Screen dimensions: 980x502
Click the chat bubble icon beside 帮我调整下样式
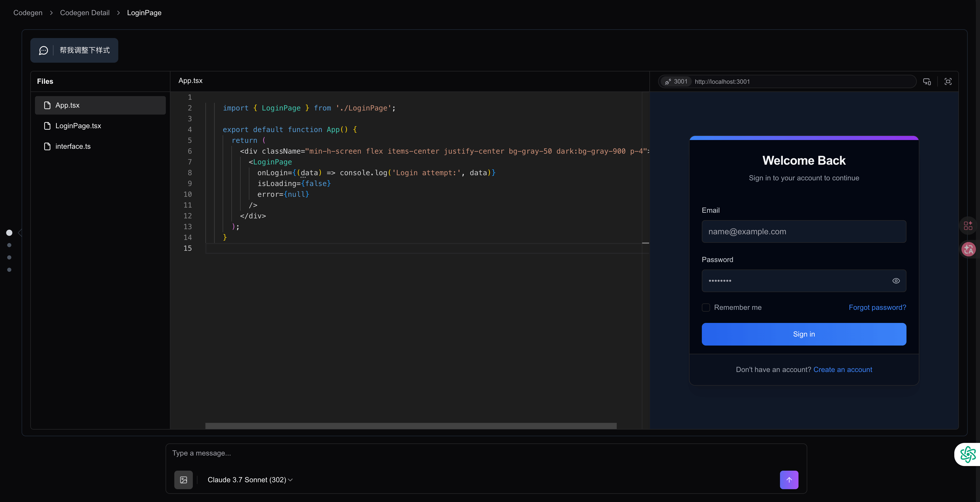coord(44,50)
